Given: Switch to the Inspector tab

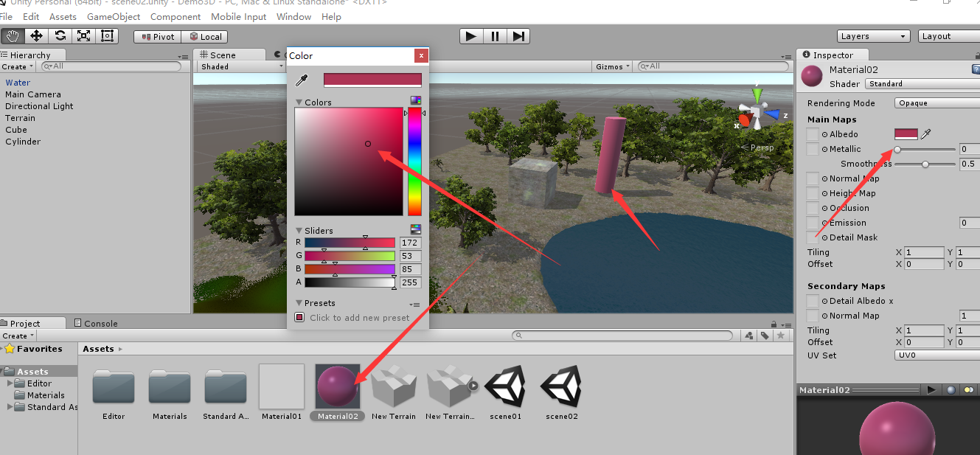Looking at the screenshot, I should click(833, 55).
